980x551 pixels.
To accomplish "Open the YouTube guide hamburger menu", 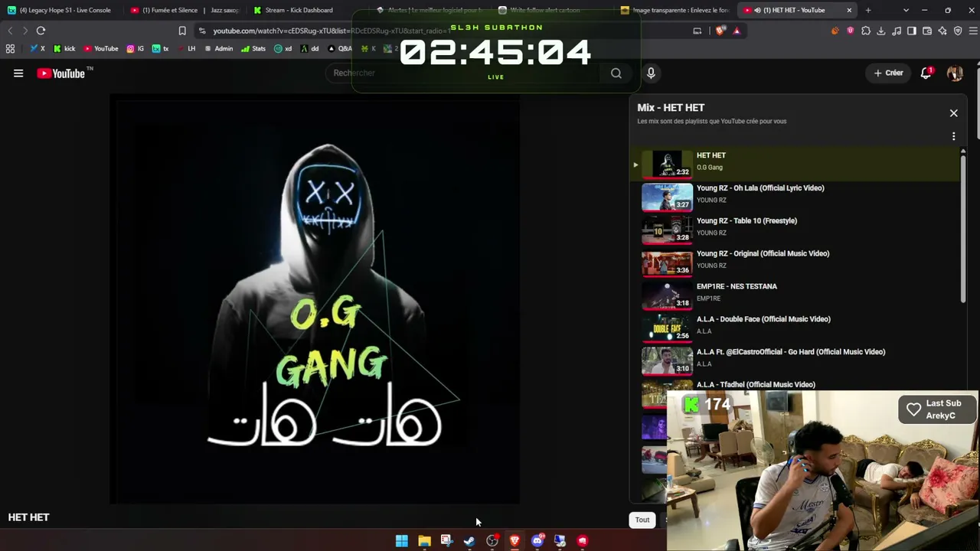I will click(x=18, y=73).
